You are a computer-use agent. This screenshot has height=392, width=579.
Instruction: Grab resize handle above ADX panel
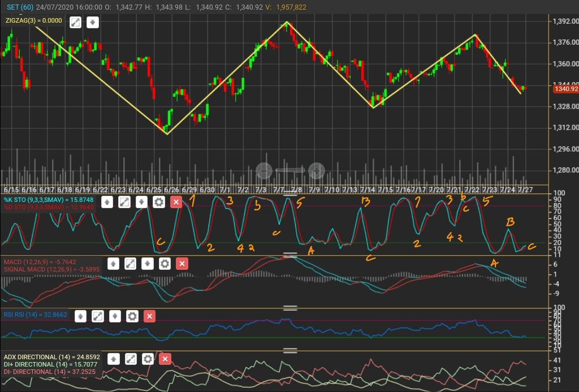(290, 351)
